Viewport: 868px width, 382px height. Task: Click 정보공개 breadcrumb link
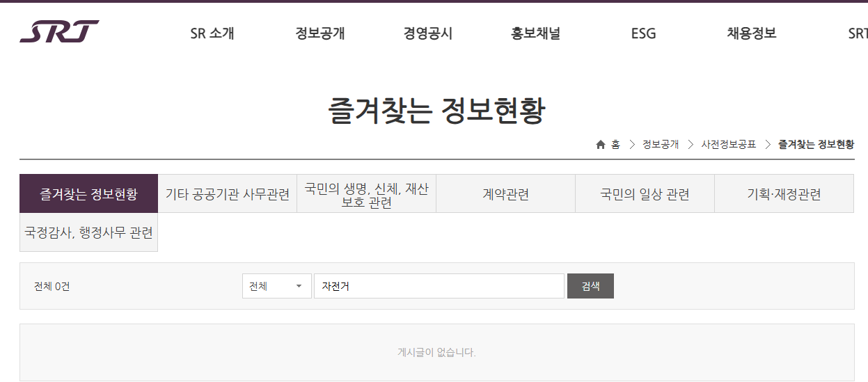(661, 145)
